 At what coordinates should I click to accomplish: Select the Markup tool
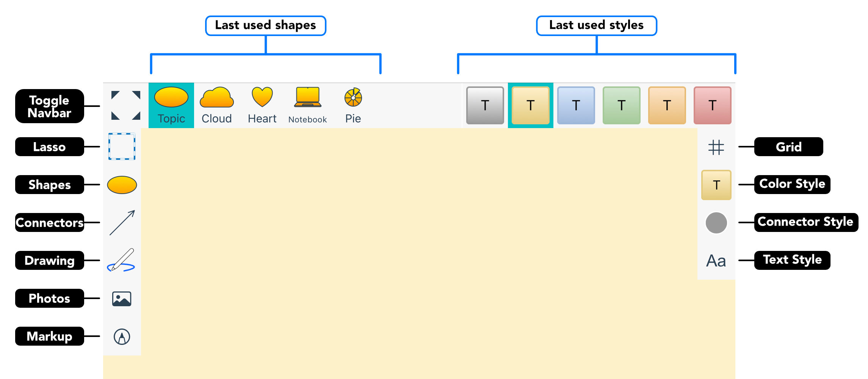tap(122, 336)
